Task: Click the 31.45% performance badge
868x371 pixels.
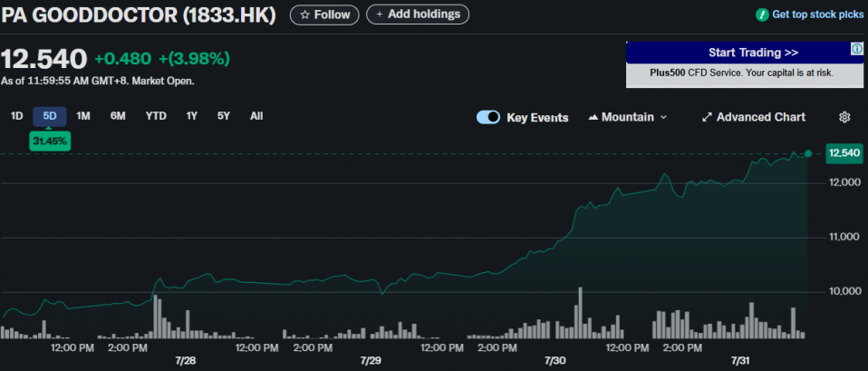Action: point(50,141)
